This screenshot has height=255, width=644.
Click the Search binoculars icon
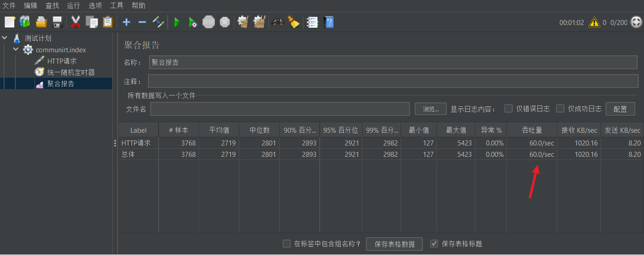(x=278, y=22)
